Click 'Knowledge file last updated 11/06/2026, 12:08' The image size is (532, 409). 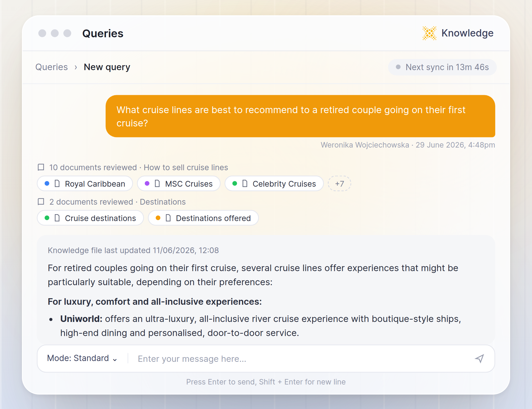click(x=133, y=250)
